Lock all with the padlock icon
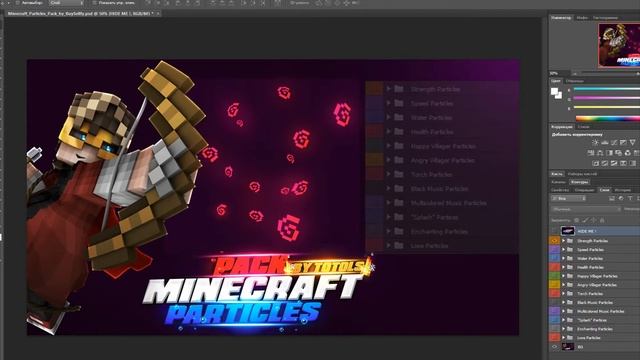The width and height of the screenshot is (640, 360). click(602, 220)
